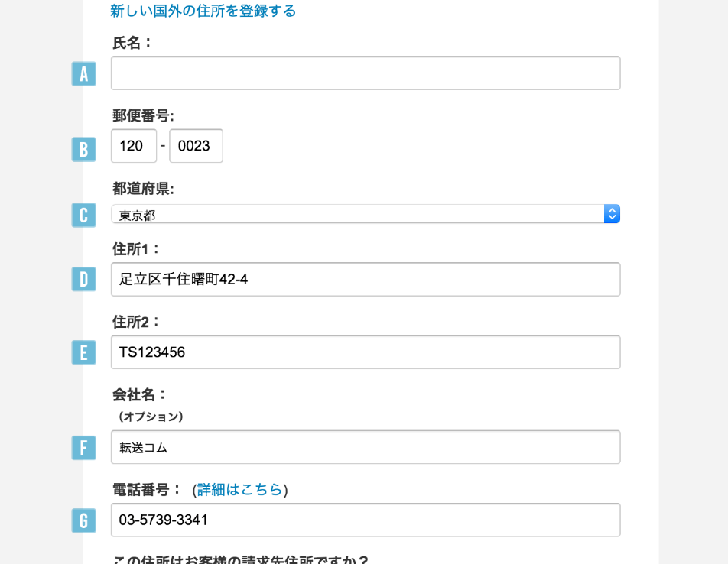Screen dimensions: 728x564
Task: Click the blue E marker badge
Action: point(84,352)
